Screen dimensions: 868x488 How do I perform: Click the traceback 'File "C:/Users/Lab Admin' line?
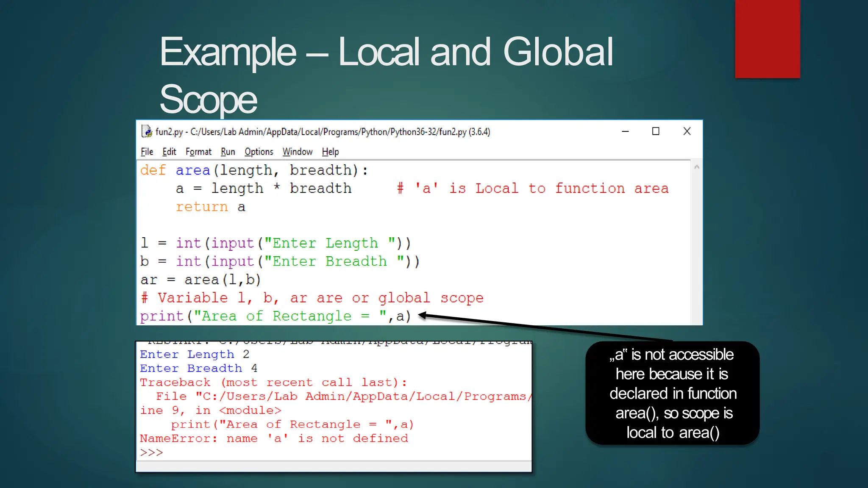point(343,396)
